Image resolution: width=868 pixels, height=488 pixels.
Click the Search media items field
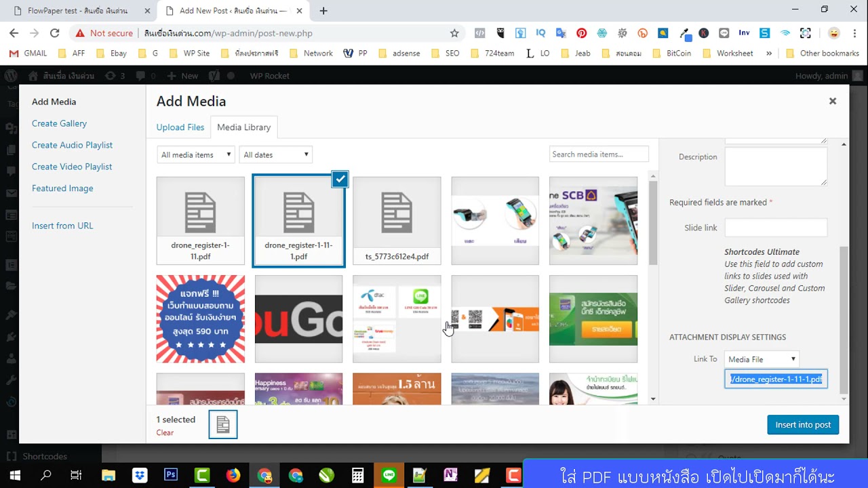599,155
